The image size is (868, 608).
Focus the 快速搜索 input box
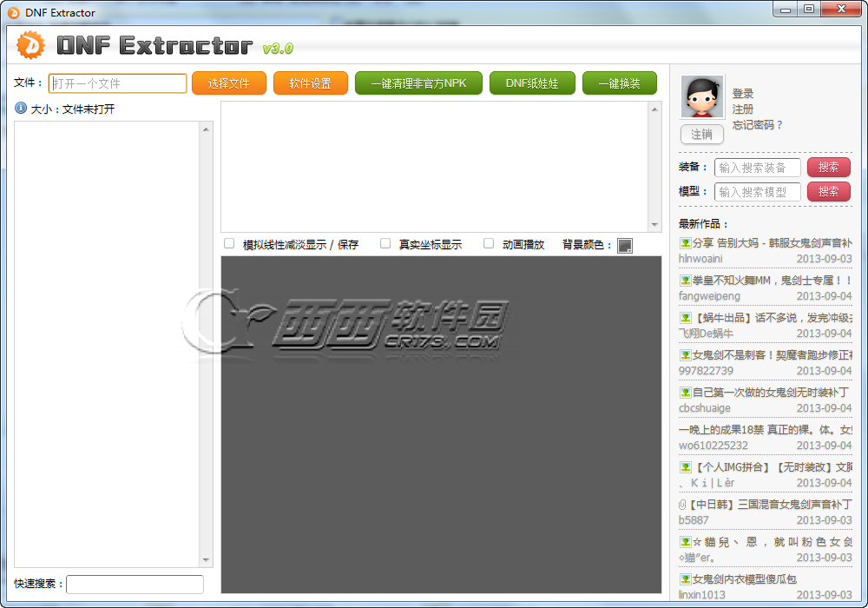(x=135, y=585)
